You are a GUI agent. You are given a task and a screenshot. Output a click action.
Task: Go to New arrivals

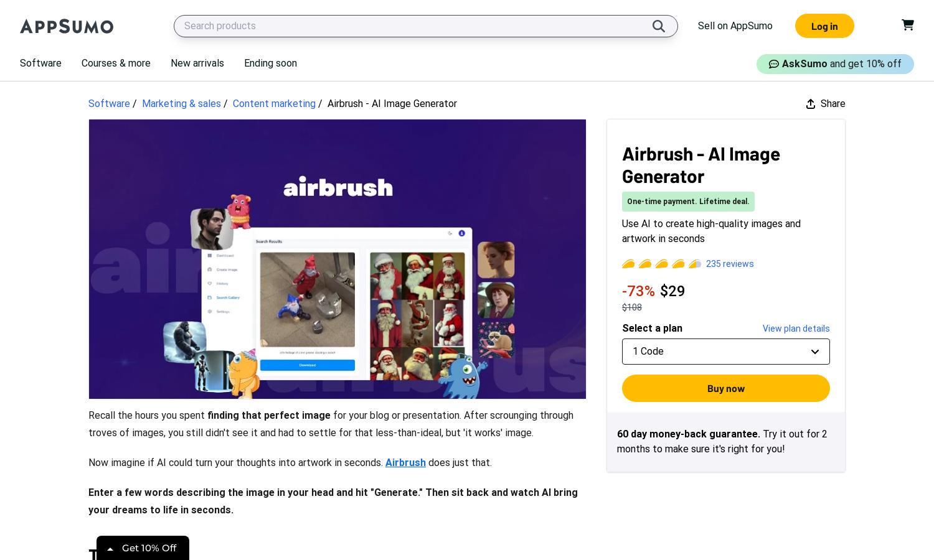(x=197, y=63)
